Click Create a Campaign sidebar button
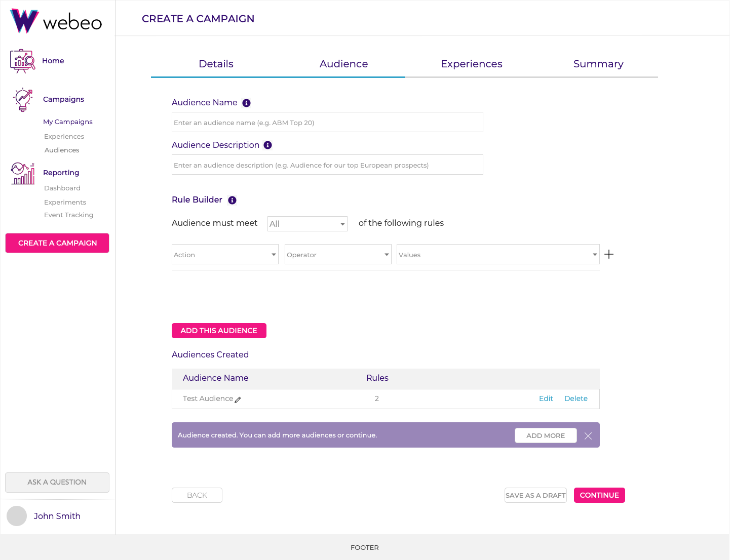Image resolution: width=730 pixels, height=560 pixels. pyautogui.click(x=57, y=243)
